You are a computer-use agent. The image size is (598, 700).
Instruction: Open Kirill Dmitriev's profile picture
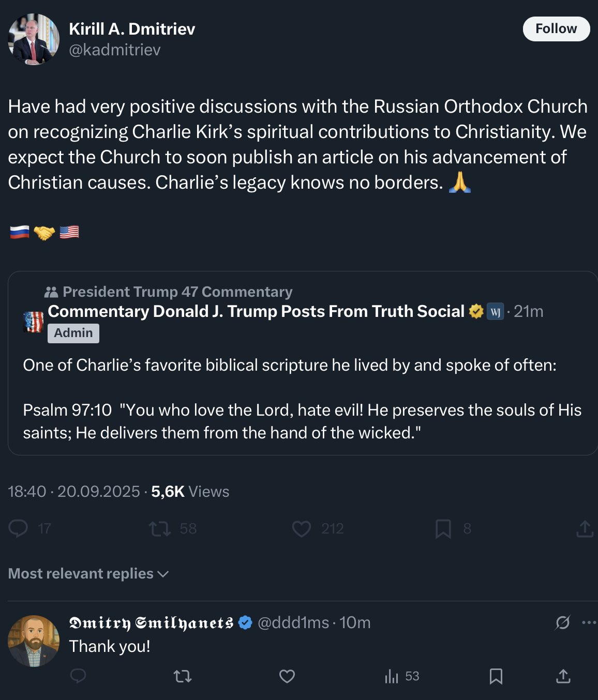coord(34,39)
